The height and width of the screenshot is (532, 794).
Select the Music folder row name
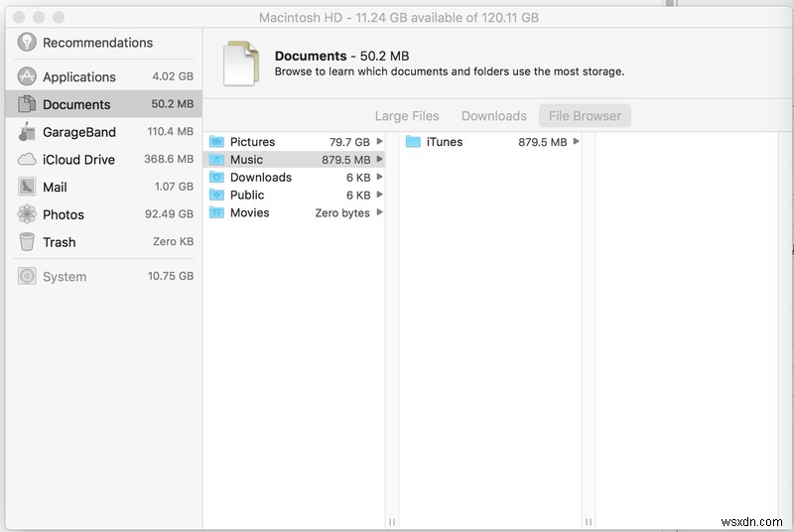[x=246, y=160]
